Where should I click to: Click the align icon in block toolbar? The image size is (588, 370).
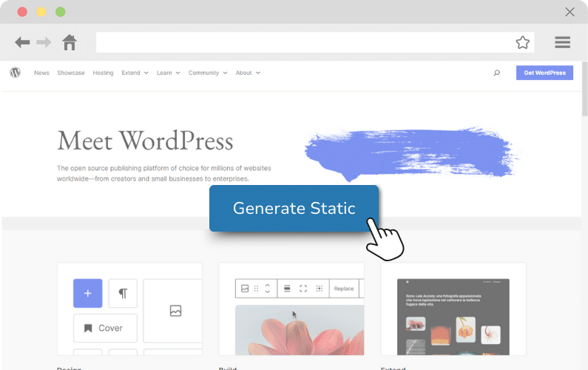(x=287, y=288)
